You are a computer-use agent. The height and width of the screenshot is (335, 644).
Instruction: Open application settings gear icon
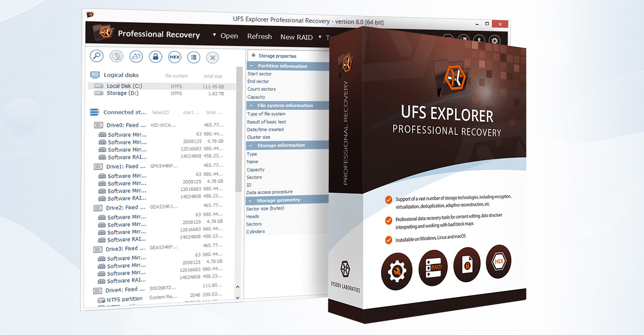coord(495,40)
